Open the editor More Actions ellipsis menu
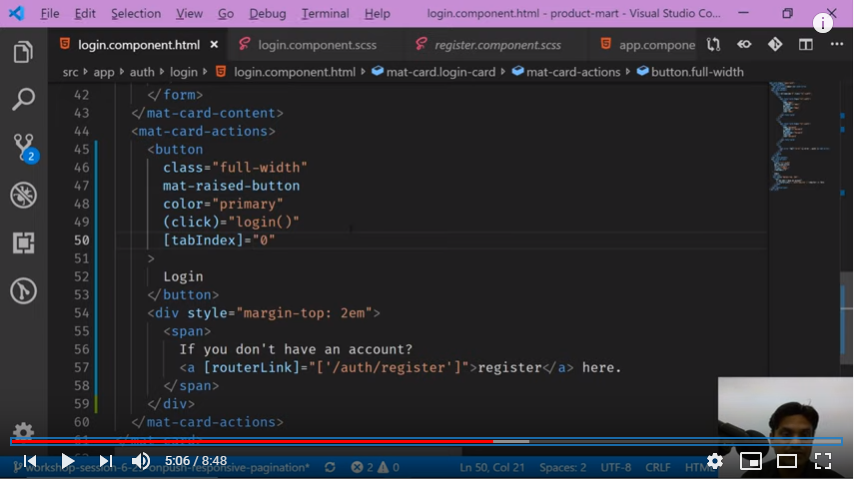Image resolution: width=854 pixels, height=479 pixels. (x=835, y=45)
